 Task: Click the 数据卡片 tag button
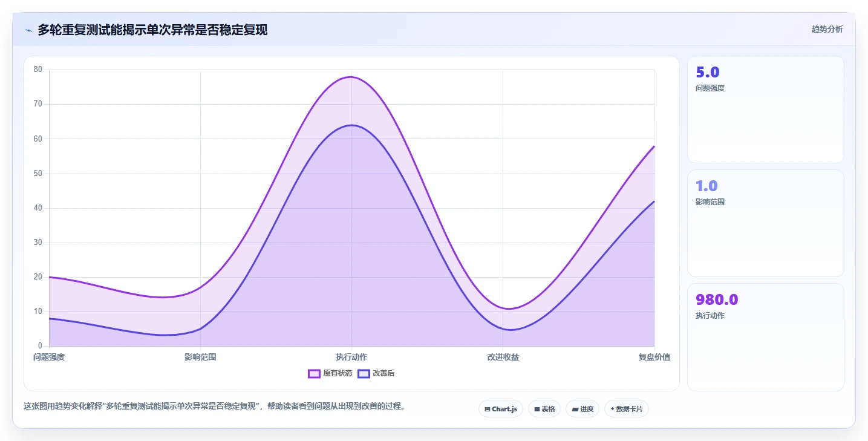(627, 409)
